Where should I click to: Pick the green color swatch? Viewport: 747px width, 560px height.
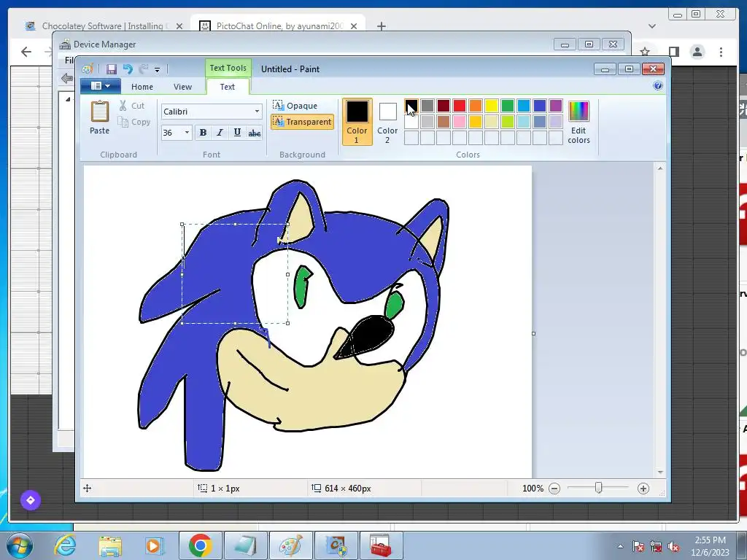click(x=508, y=105)
